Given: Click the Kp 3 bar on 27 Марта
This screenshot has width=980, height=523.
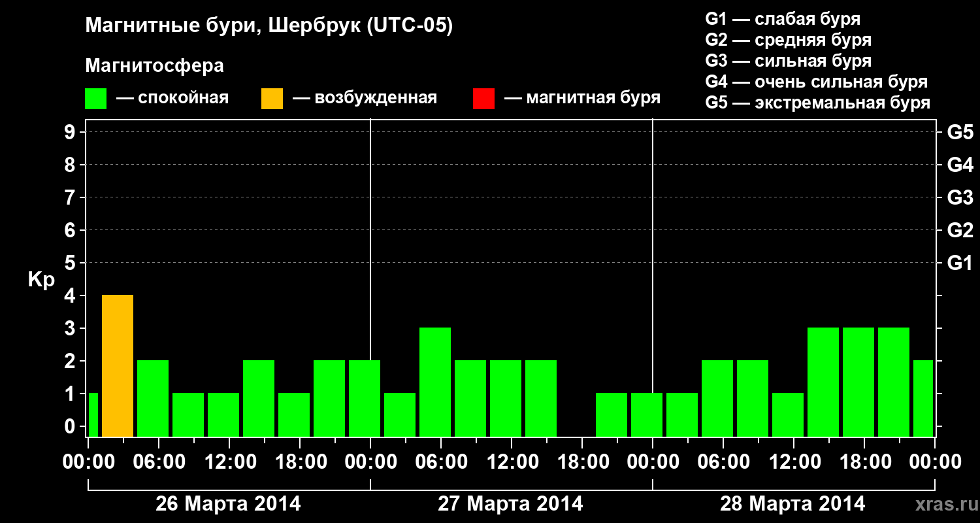Looking at the screenshot, I should [x=435, y=382].
